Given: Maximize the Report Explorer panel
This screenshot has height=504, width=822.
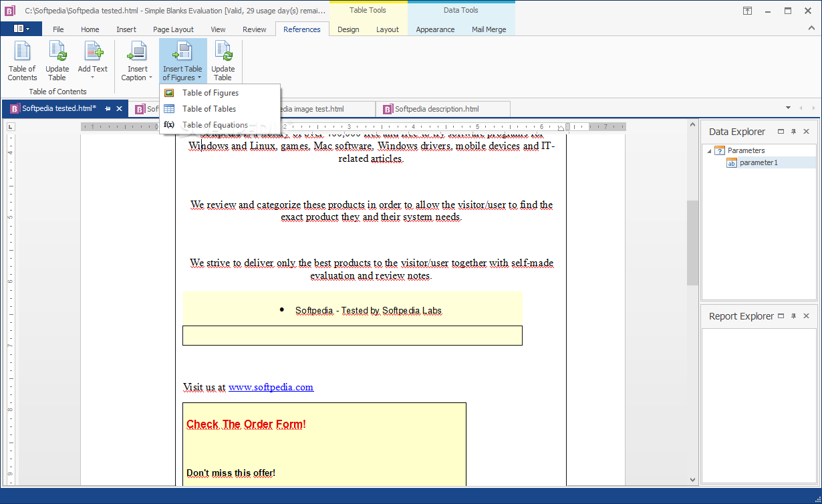Looking at the screenshot, I should pyautogui.click(x=781, y=316).
